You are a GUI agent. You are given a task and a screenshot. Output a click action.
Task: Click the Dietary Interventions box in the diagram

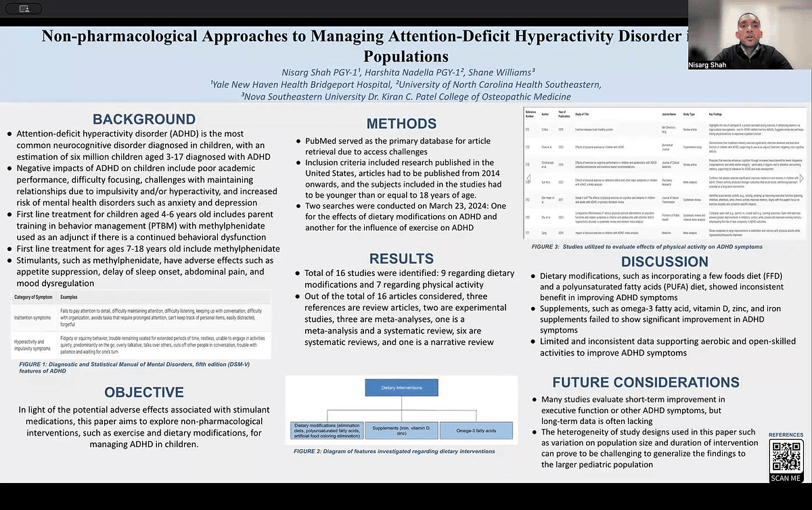click(x=401, y=388)
